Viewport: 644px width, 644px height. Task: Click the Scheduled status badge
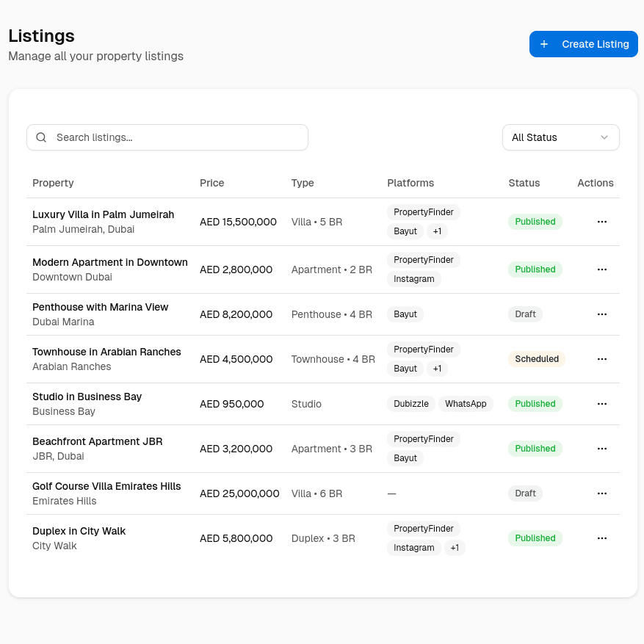pos(537,359)
